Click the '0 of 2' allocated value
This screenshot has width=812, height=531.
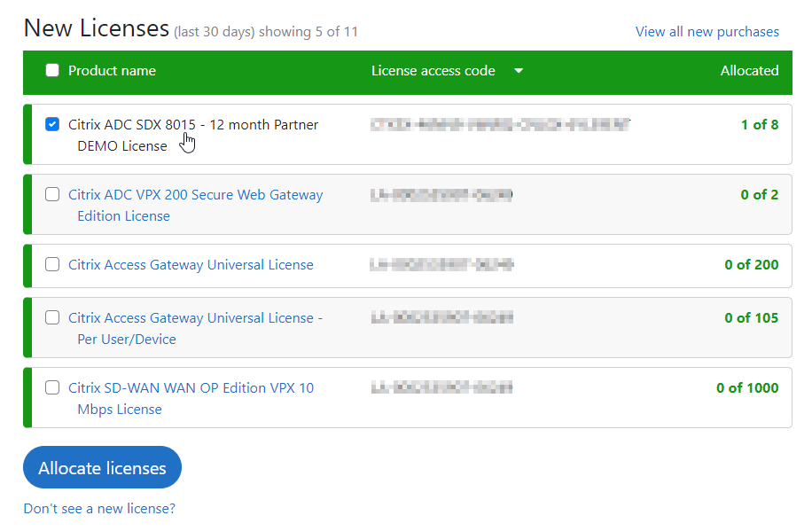click(760, 194)
